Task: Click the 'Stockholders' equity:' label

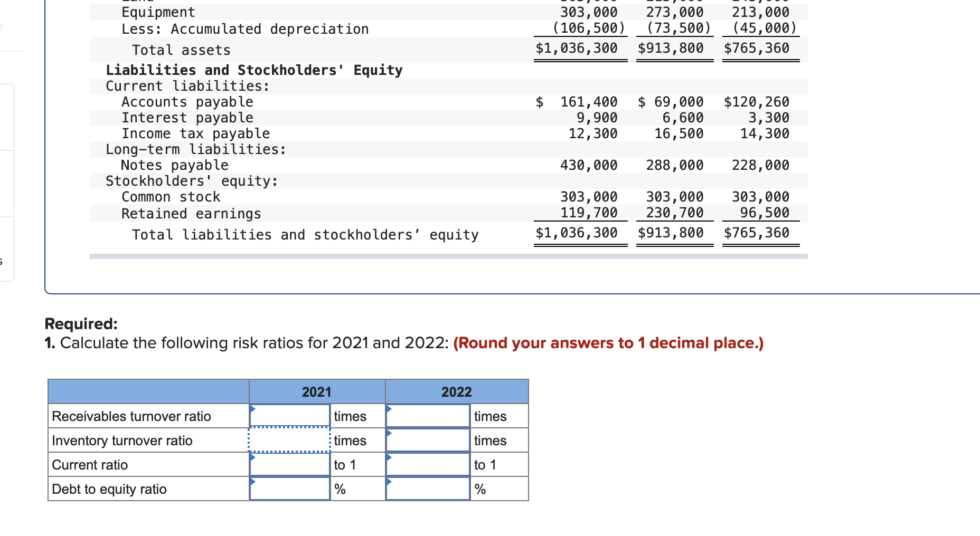Action: pos(192,181)
